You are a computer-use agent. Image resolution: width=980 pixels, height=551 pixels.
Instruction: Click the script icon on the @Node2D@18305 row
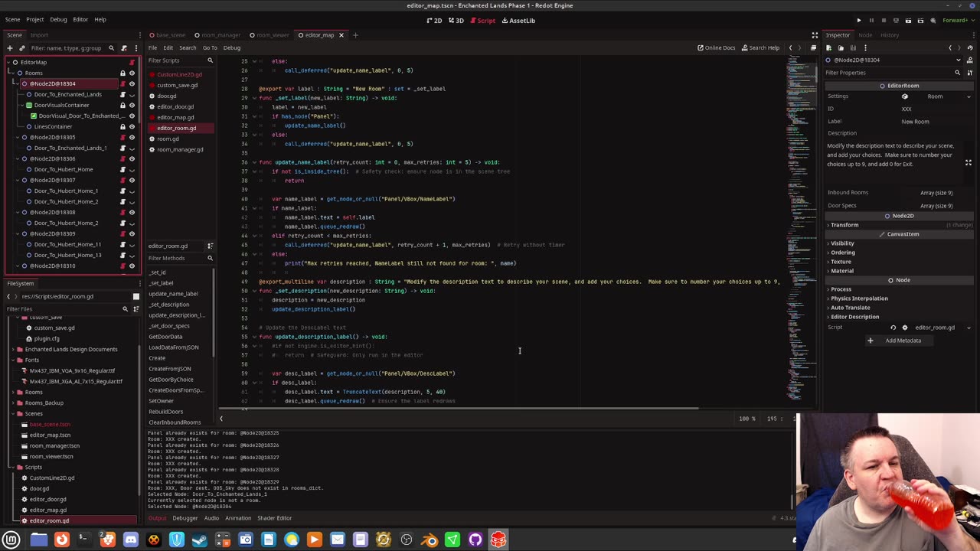tap(122, 138)
